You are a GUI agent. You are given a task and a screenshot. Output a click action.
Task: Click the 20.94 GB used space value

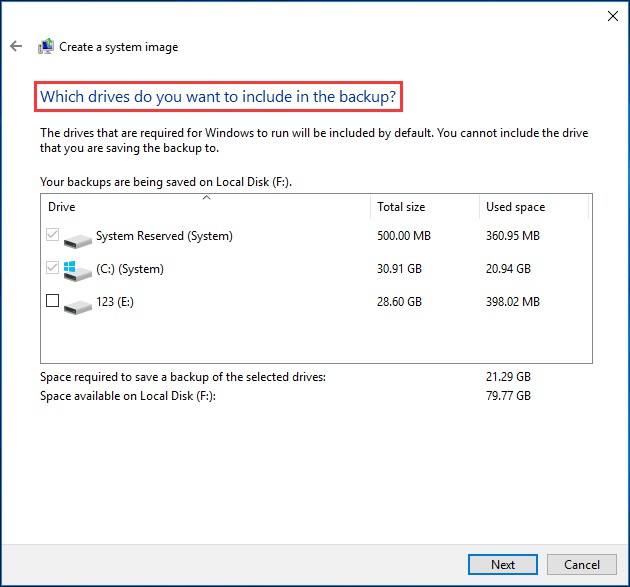(x=508, y=268)
